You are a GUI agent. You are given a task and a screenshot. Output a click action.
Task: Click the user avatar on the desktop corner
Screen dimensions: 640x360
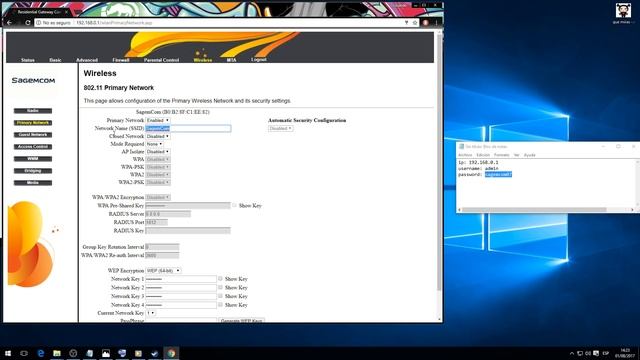(x=623, y=11)
